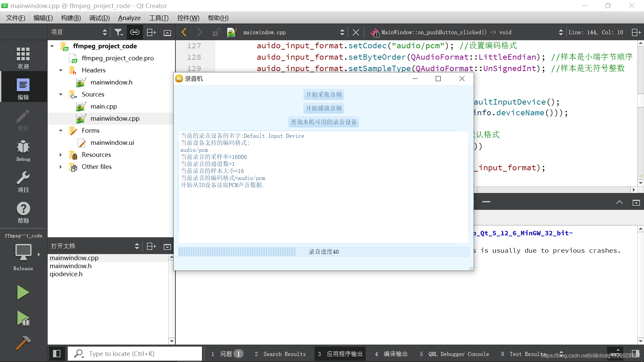Open the 应用程序输出 output tab
Screen dimensions: 644x362
tap(340, 354)
